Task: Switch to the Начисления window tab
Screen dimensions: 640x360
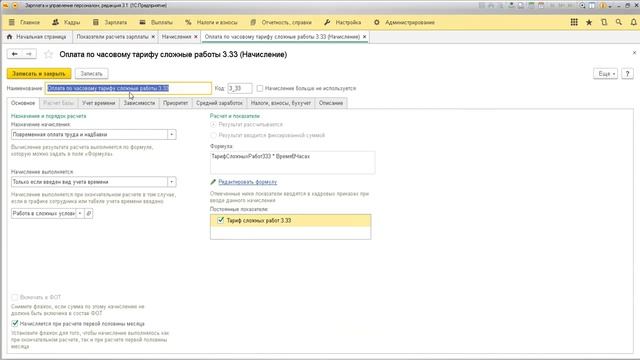Action: click(177, 37)
